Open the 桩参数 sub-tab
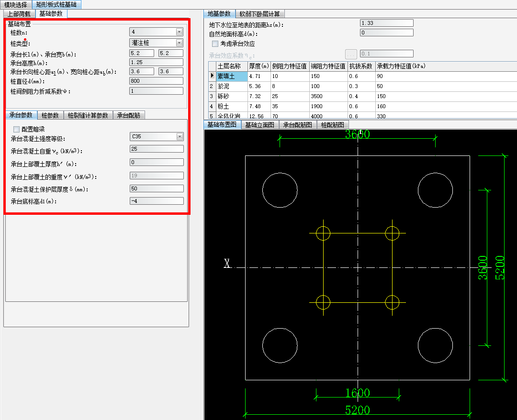Image resolution: width=517 pixels, height=420 pixels. point(50,115)
